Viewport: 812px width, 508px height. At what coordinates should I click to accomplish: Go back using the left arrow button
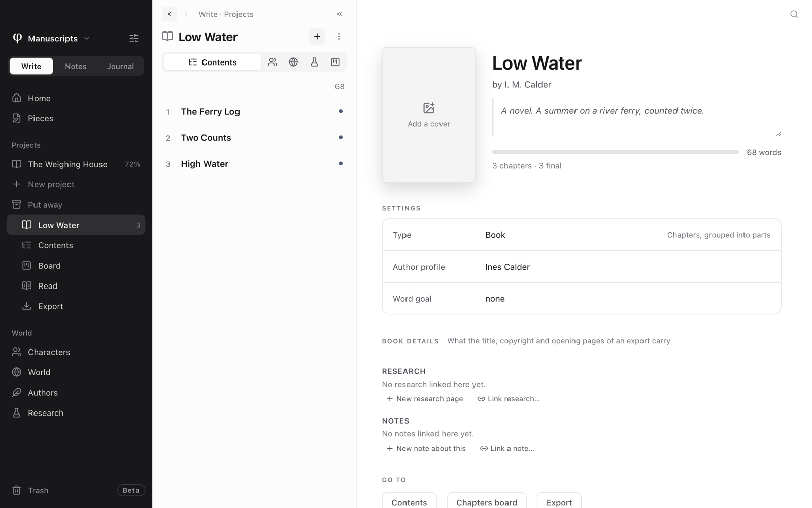click(x=170, y=14)
